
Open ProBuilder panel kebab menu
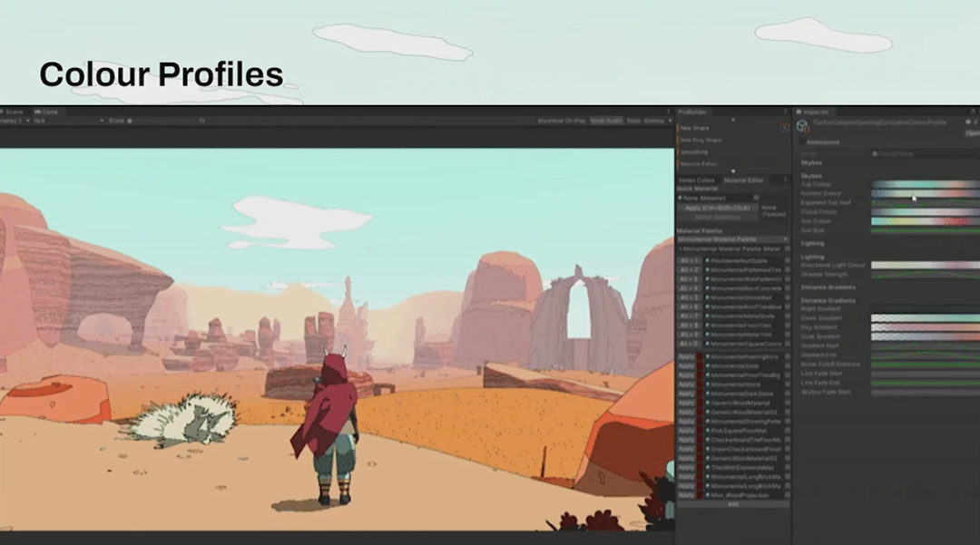(x=786, y=112)
